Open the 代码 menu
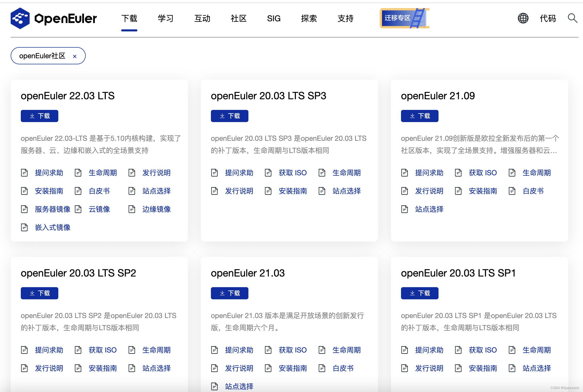 pos(548,18)
